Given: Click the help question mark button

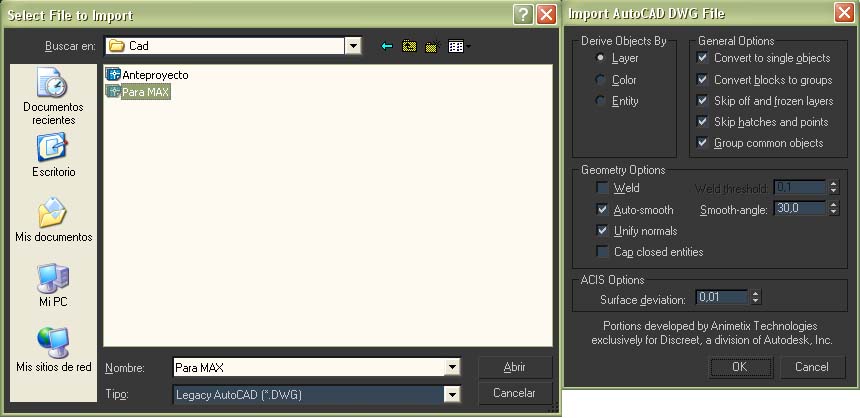Looking at the screenshot, I should click(x=523, y=14).
